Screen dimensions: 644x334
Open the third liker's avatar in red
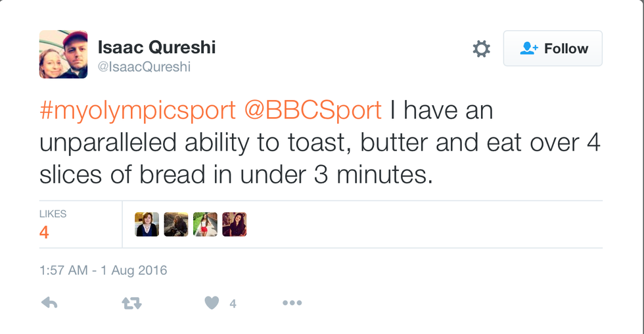205,224
